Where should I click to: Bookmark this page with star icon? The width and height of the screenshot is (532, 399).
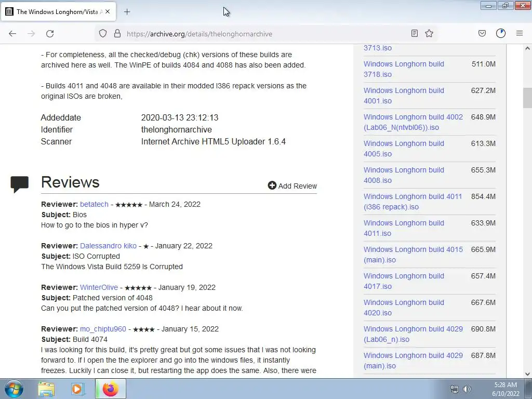pyautogui.click(x=429, y=34)
